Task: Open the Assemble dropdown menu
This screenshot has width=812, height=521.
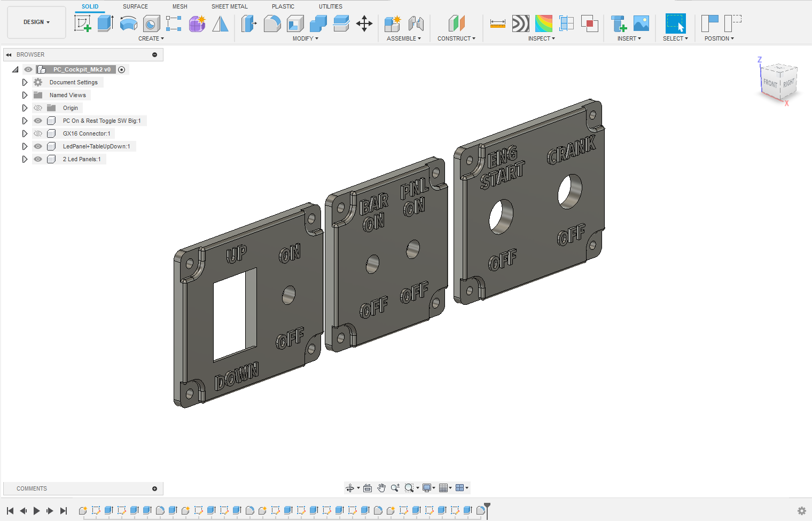Action: pos(404,38)
